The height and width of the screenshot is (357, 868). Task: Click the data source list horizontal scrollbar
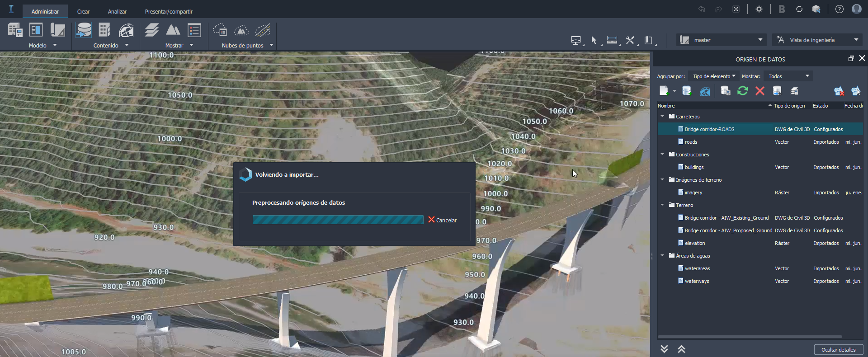click(x=750, y=337)
